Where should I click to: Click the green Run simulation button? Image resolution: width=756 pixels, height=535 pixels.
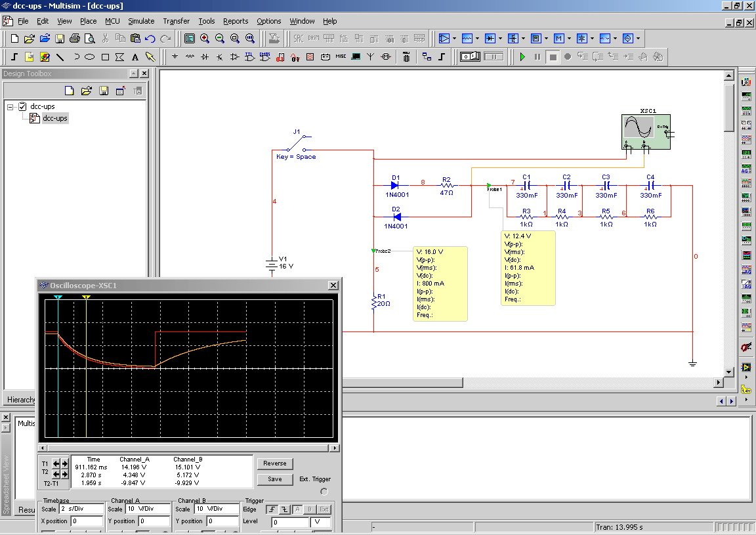522,57
